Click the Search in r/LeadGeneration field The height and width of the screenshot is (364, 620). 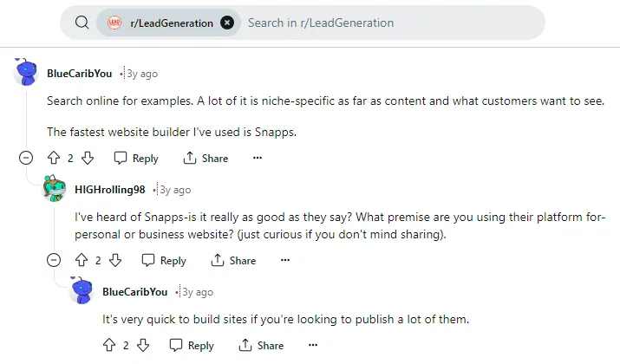(x=391, y=23)
